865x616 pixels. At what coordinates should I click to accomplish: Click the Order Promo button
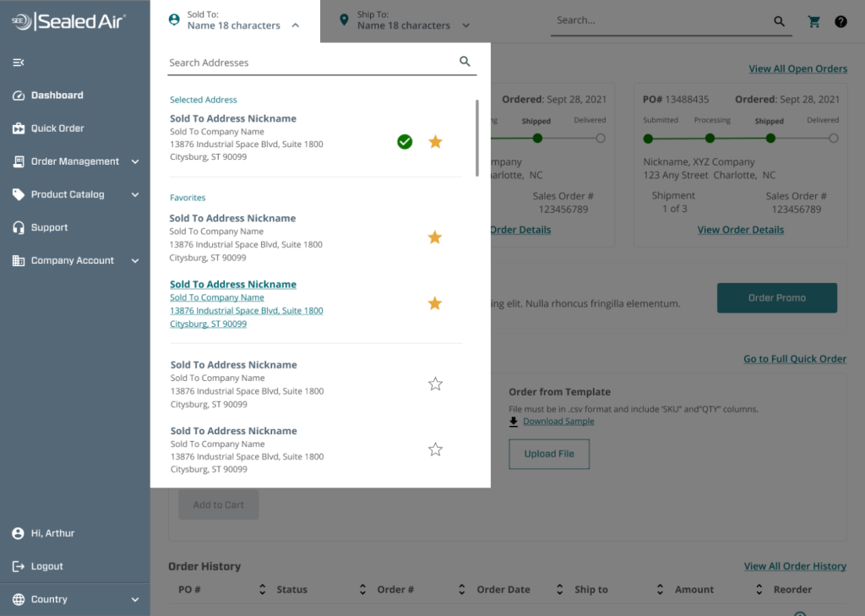[776, 297]
